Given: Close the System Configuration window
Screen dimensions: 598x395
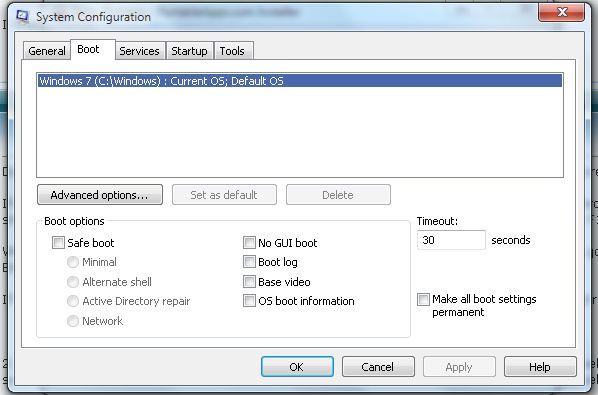Looking at the screenshot, I should (x=561, y=12).
